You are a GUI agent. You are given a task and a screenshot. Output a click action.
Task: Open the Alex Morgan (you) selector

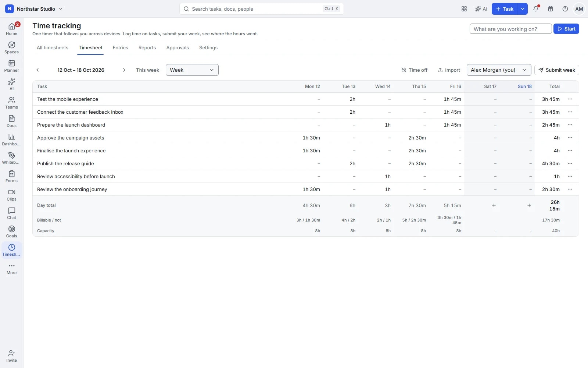pos(499,70)
